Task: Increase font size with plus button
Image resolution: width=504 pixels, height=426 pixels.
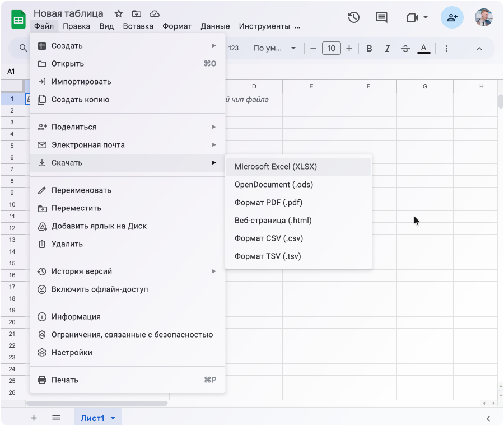Action: point(349,49)
